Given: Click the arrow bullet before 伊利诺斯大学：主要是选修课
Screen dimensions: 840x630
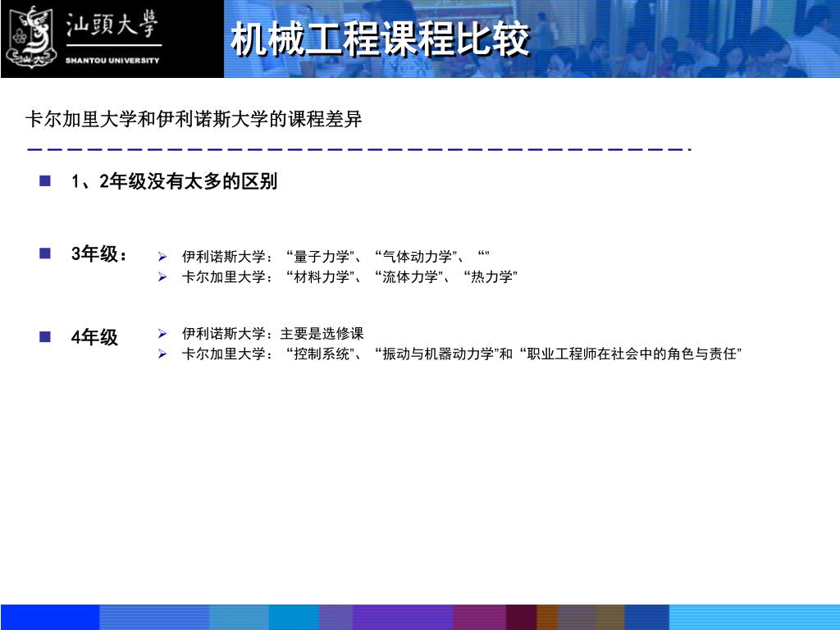Looking at the screenshot, I should click(x=162, y=334).
